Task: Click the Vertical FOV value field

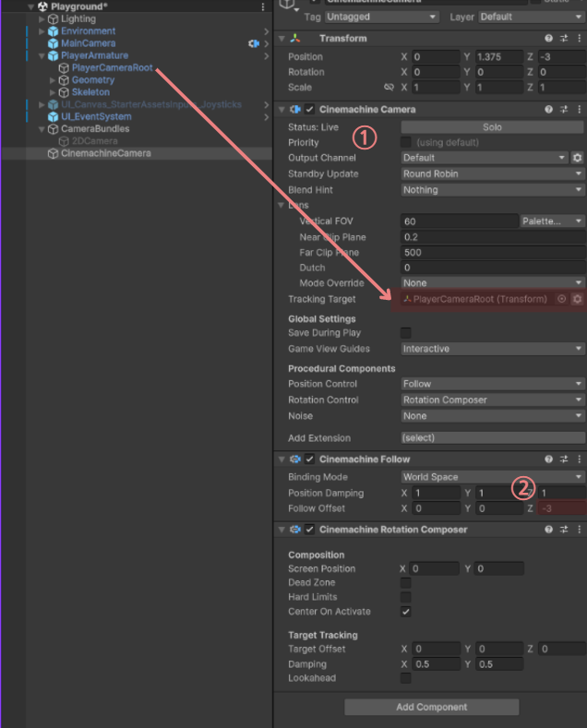Action: coord(460,221)
